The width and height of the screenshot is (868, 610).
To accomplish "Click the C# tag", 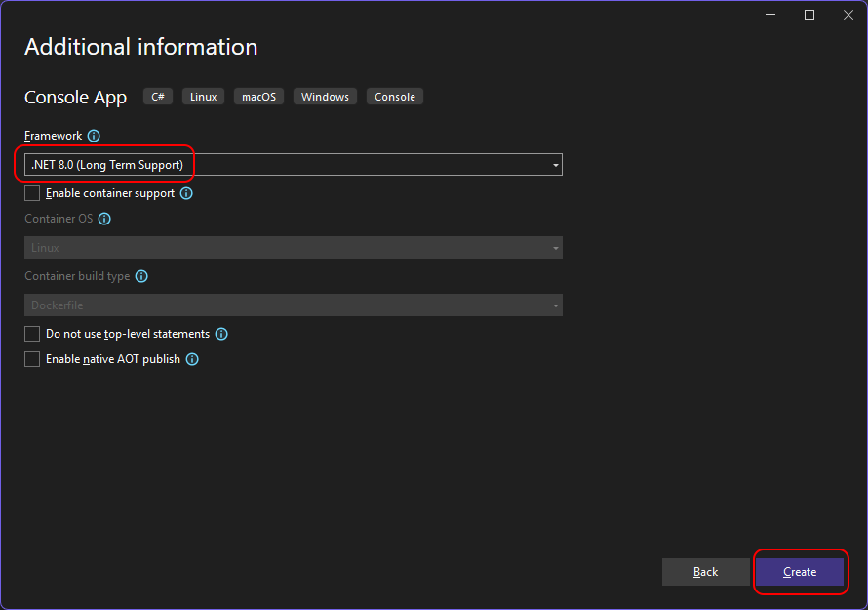I will pos(158,97).
